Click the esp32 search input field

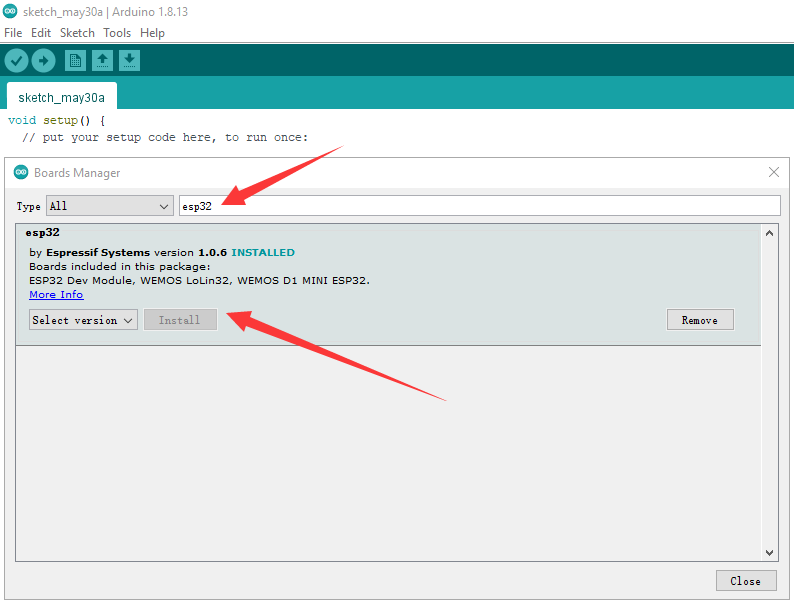coord(478,206)
